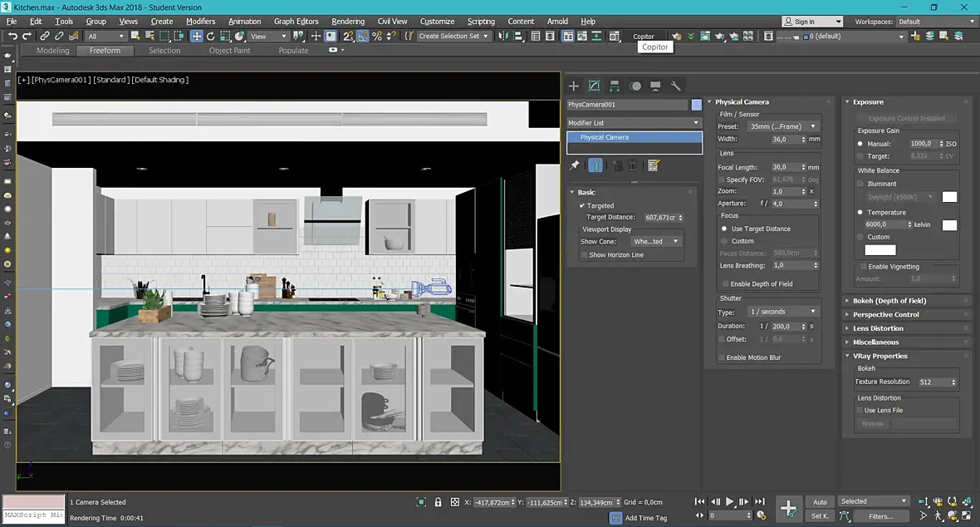The width and height of the screenshot is (980, 527).
Task: Switch to the Object Paint ribbon tab
Action: (229, 51)
